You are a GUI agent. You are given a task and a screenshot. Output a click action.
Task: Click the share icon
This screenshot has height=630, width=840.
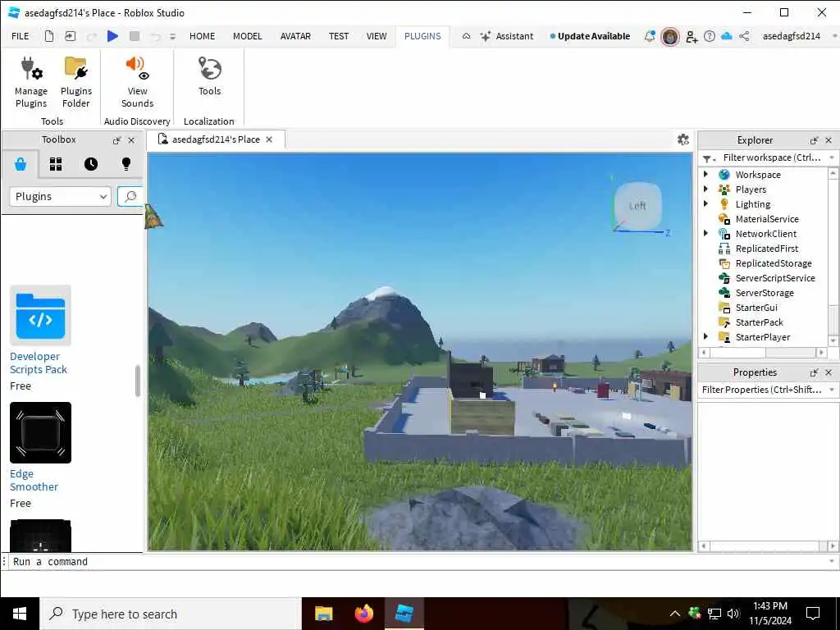(x=744, y=36)
